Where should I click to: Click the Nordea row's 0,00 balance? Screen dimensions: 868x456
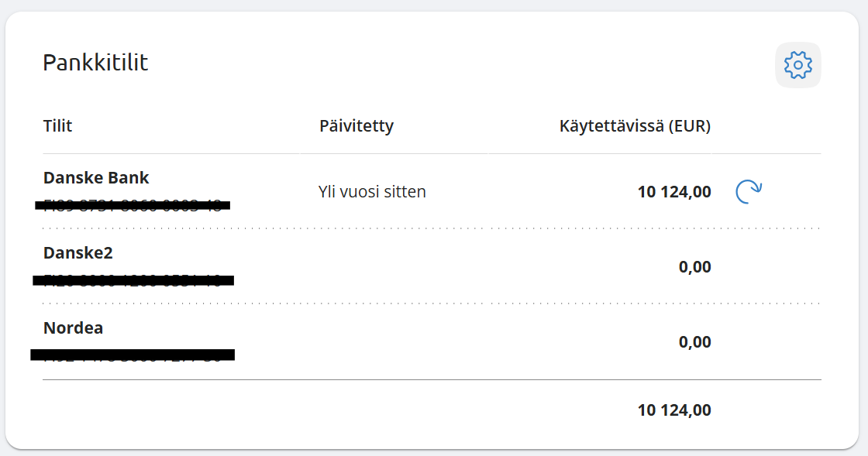(694, 342)
